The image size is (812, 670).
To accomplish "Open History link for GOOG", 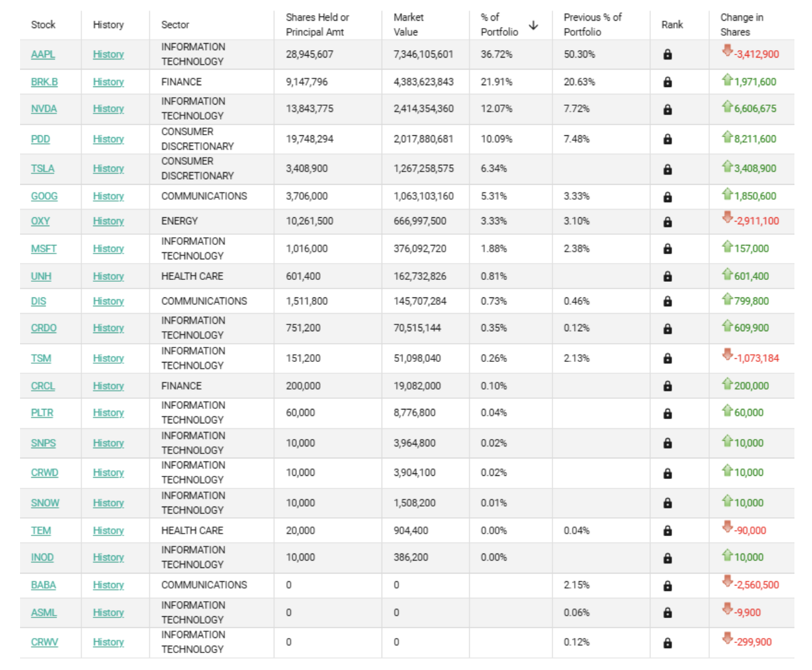I will (108, 196).
